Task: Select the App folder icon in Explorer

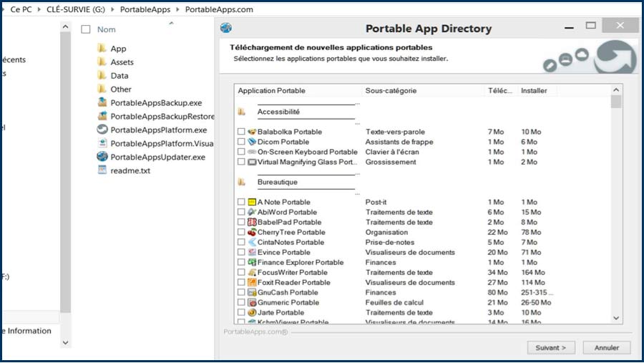Action: click(x=102, y=48)
